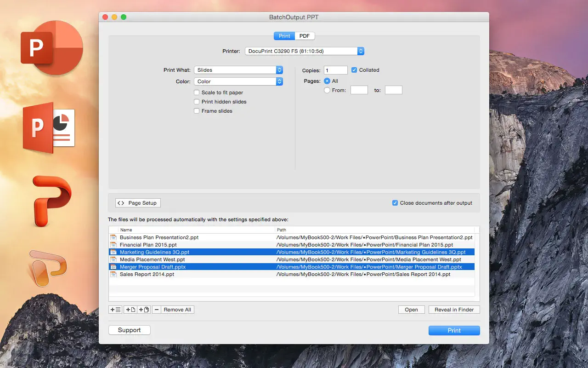Click the blue Print button
This screenshot has height=368, width=588.
(454, 330)
